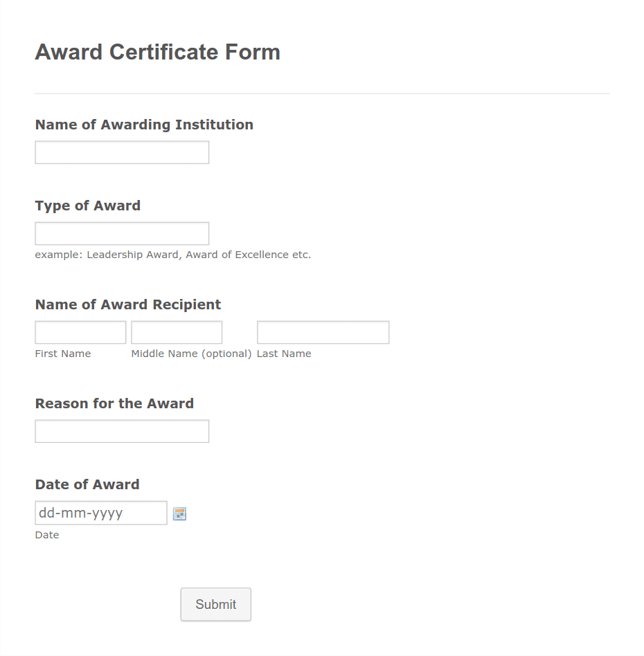Focus the Name of Awarding Institution field

pyautogui.click(x=122, y=152)
